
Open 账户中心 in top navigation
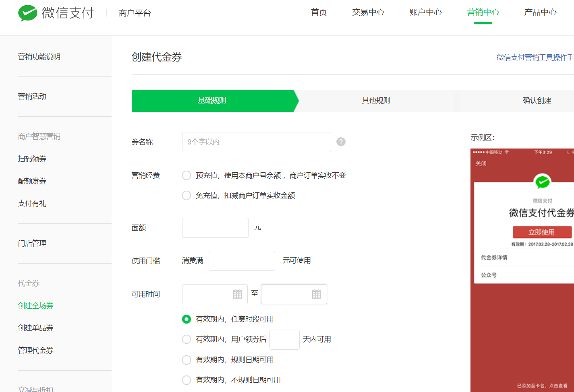426,12
